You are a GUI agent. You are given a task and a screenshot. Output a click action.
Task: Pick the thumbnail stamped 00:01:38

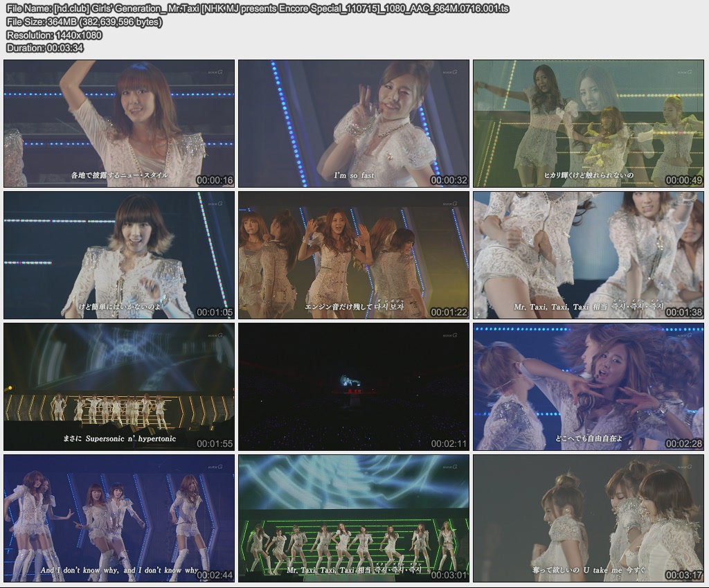589,255
